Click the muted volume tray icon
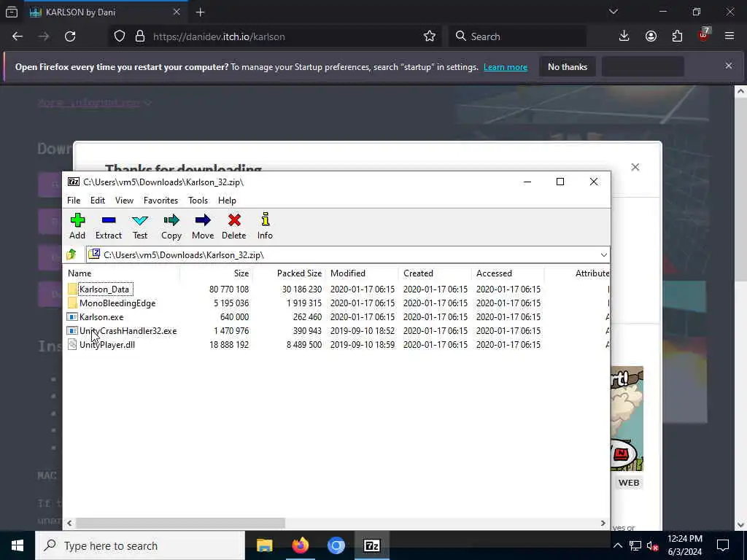Viewport: 747px width, 560px height. pos(653,545)
